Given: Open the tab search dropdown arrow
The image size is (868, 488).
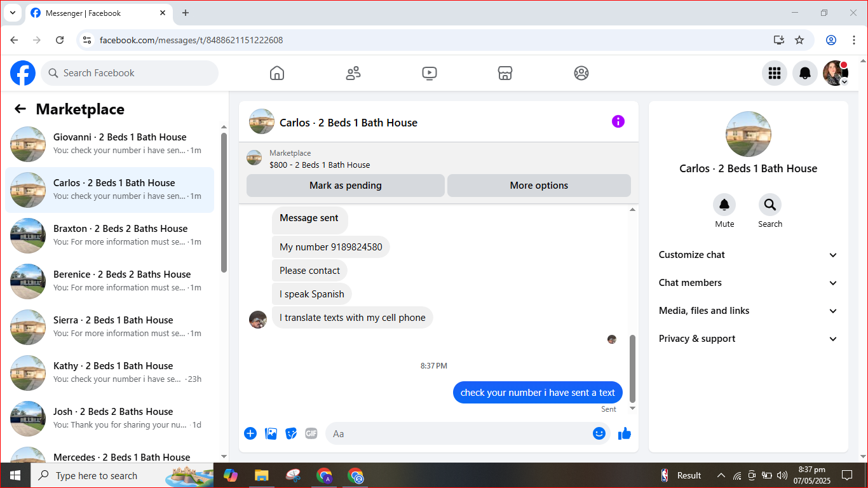Looking at the screenshot, I should 12,13.
